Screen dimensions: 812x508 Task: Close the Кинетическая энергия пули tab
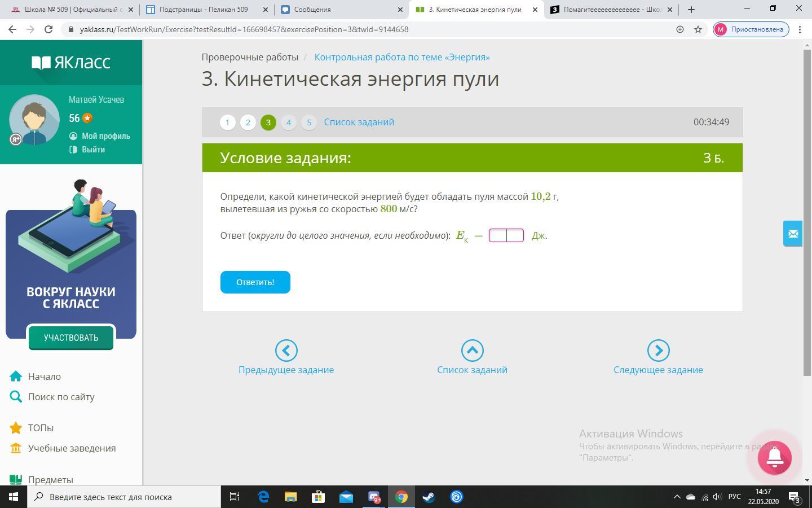pos(535,10)
